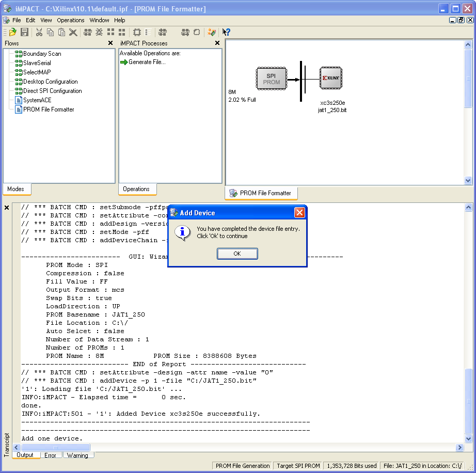
Task: Click the Open project toolbar icon
Action: (x=13, y=32)
